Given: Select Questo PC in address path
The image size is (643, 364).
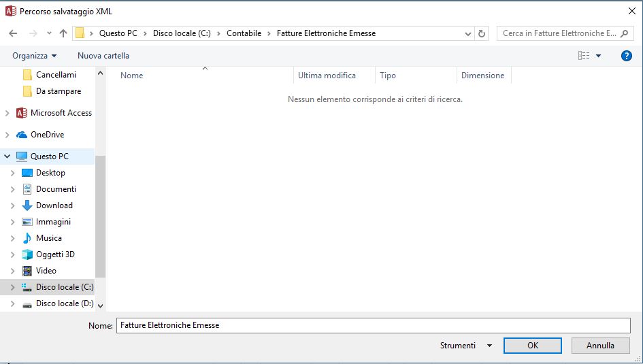Looking at the screenshot, I should click(118, 33).
